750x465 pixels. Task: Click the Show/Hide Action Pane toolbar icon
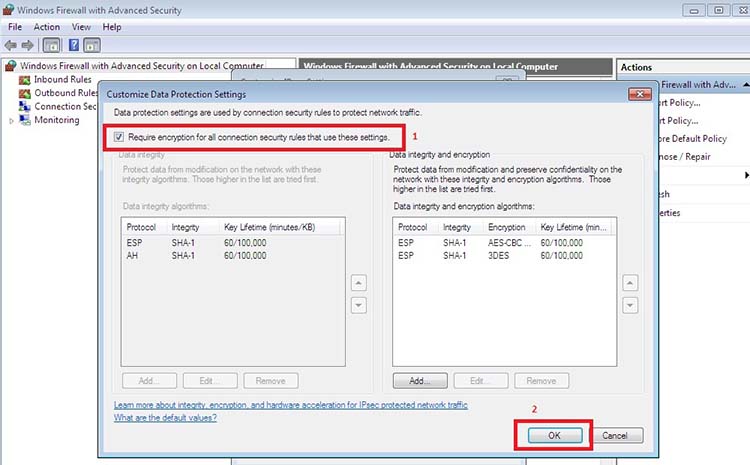(92, 46)
